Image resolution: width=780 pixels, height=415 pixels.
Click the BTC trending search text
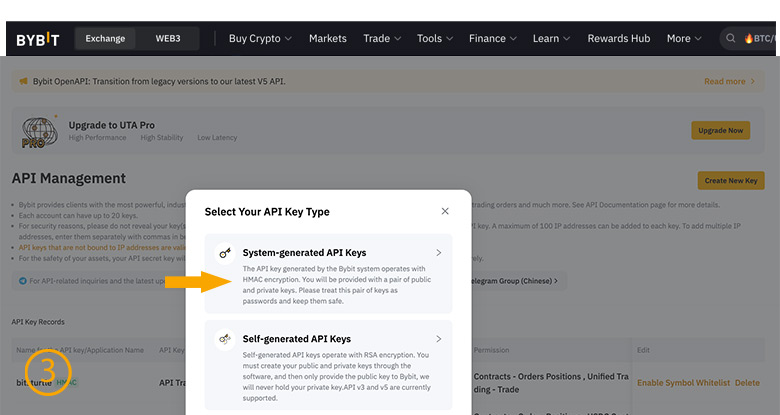coord(764,38)
